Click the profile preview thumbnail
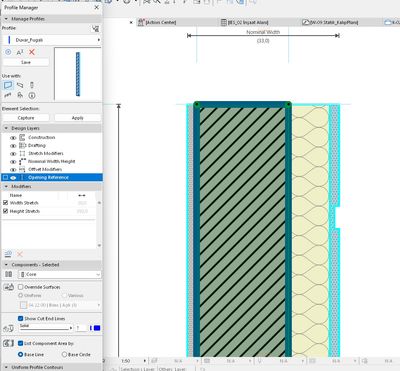 (x=77, y=74)
